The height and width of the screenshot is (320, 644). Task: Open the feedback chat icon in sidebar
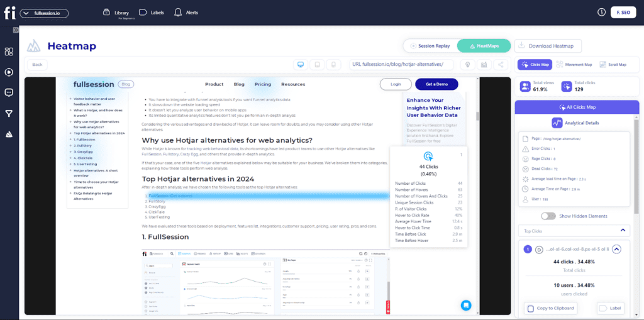(9, 92)
